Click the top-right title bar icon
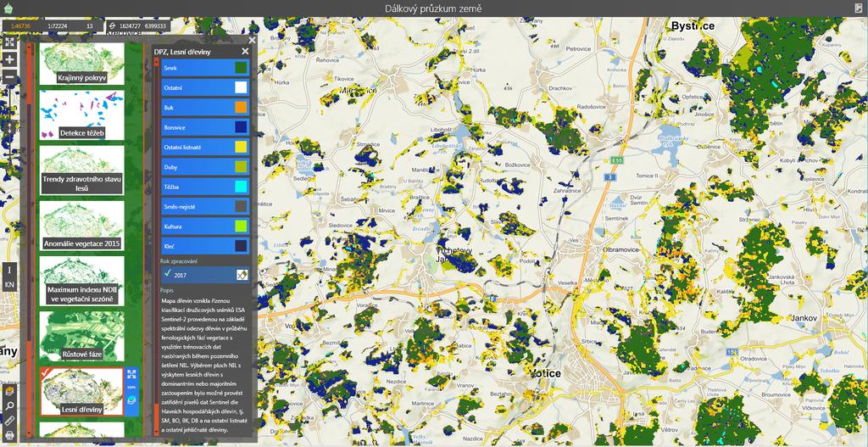The height and width of the screenshot is (447, 868). (859, 8)
